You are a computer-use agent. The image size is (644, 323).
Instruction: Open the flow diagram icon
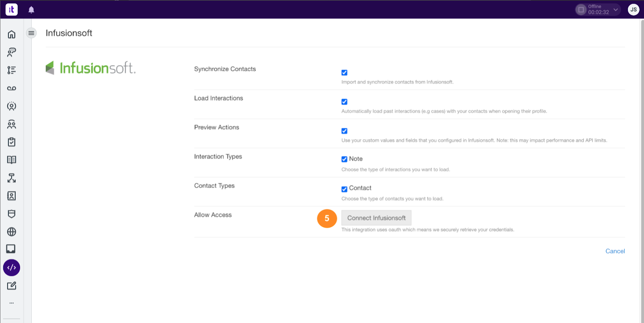[x=12, y=178]
